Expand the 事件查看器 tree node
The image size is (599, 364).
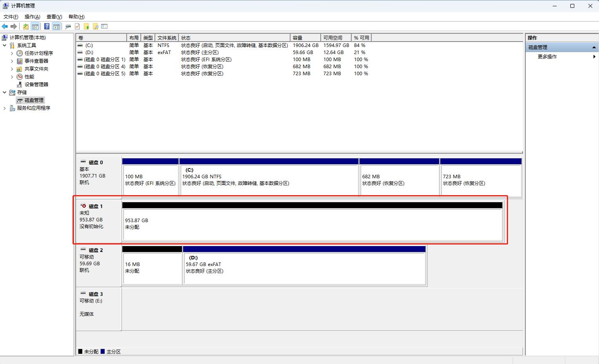[12, 61]
